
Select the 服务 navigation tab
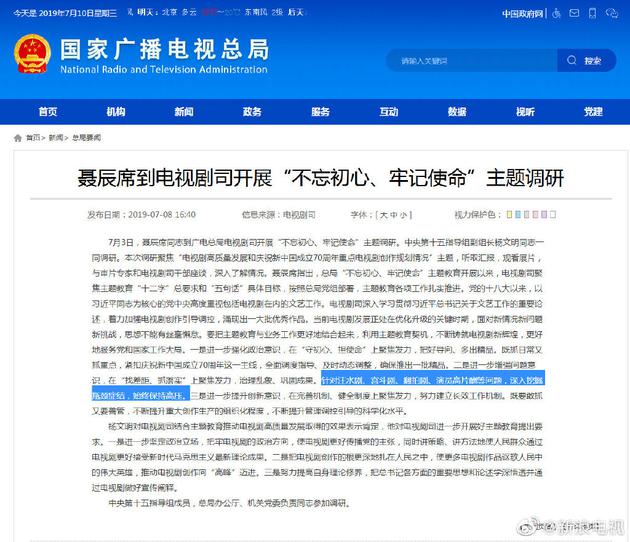point(320,112)
